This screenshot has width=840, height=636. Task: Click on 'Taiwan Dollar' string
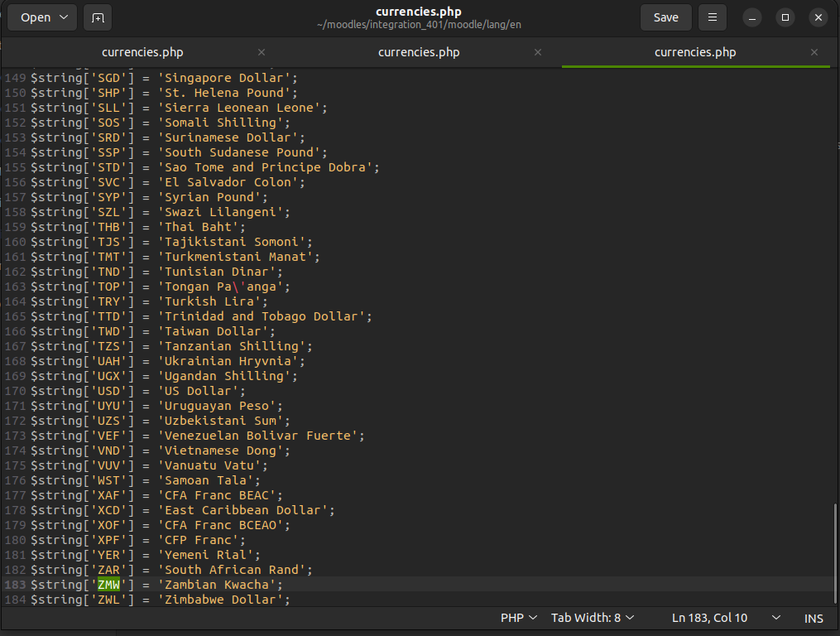(x=213, y=332)
